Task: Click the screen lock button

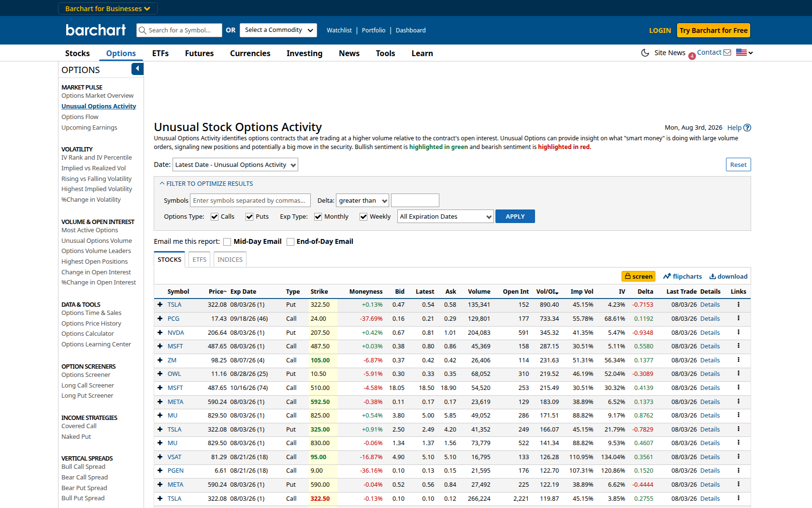Action: click(x=638, y=276)
